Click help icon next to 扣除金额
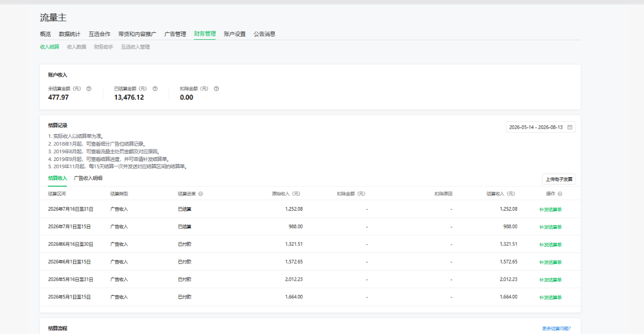This screenshot has width=644, height=334. pyautogui.click(x=216, y=89)
